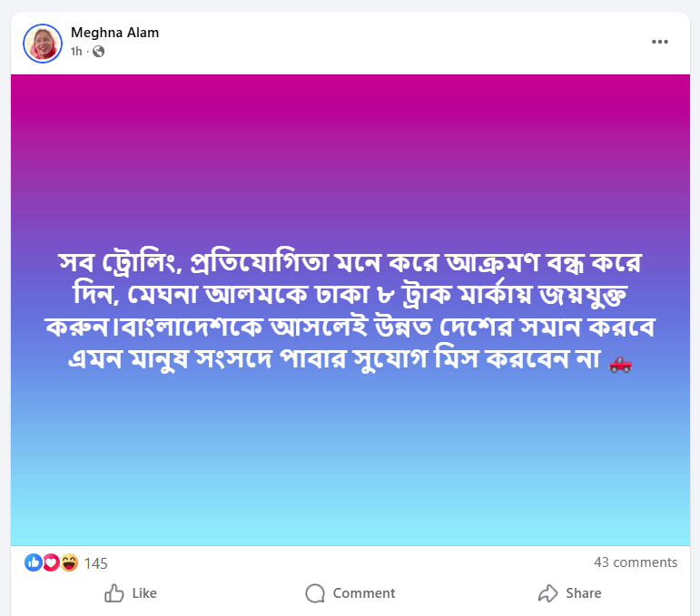The width and height of the screenshot is (700, 616).
Task: Click the laughing Haha reaction emoji
Action: coord(69,562)
